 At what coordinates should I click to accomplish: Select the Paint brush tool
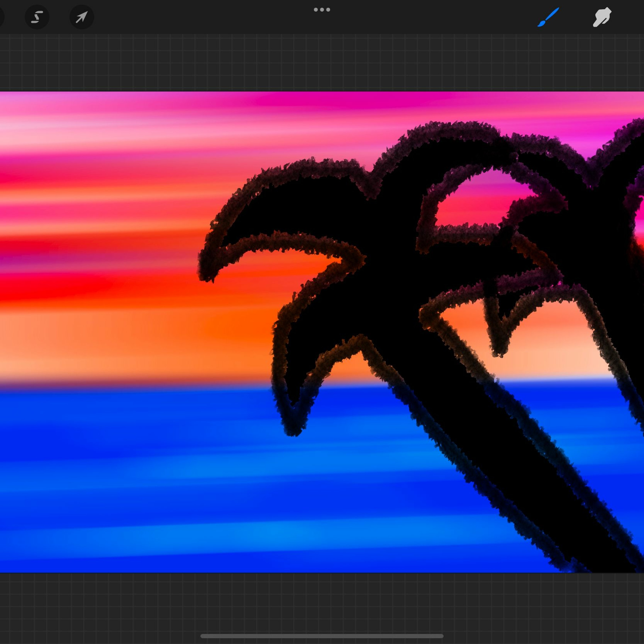point(548,17)
